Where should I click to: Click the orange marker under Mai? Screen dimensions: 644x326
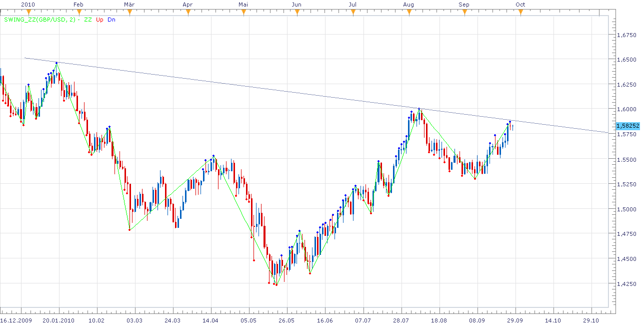[243, 12]
